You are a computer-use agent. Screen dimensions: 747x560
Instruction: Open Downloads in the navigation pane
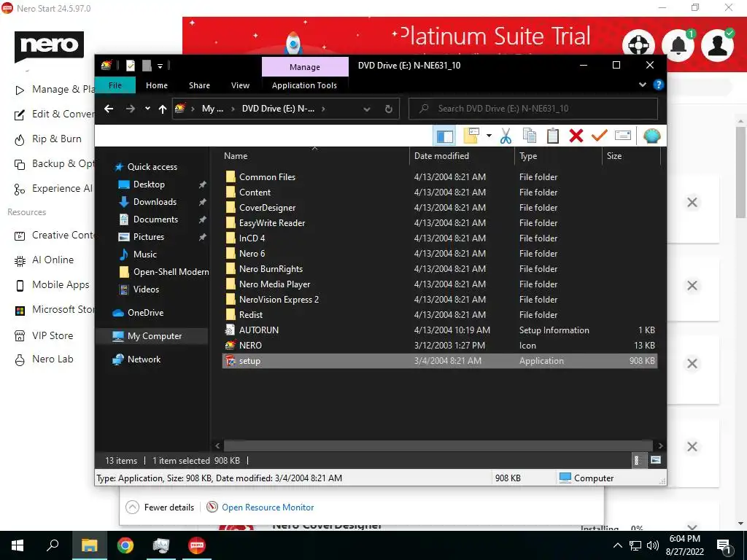tap(155, 202)
